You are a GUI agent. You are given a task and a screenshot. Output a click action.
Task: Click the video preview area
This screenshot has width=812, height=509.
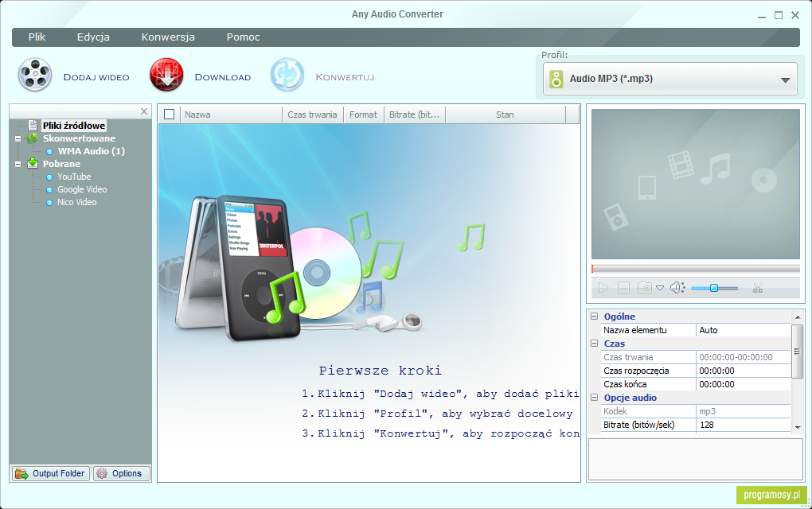[696, 184]
